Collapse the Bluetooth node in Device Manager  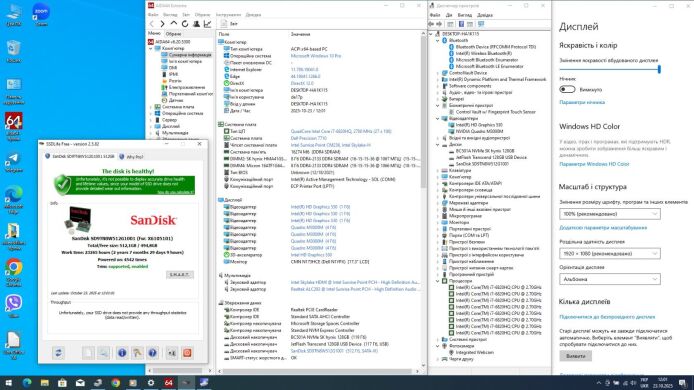(x=438, y=40)
